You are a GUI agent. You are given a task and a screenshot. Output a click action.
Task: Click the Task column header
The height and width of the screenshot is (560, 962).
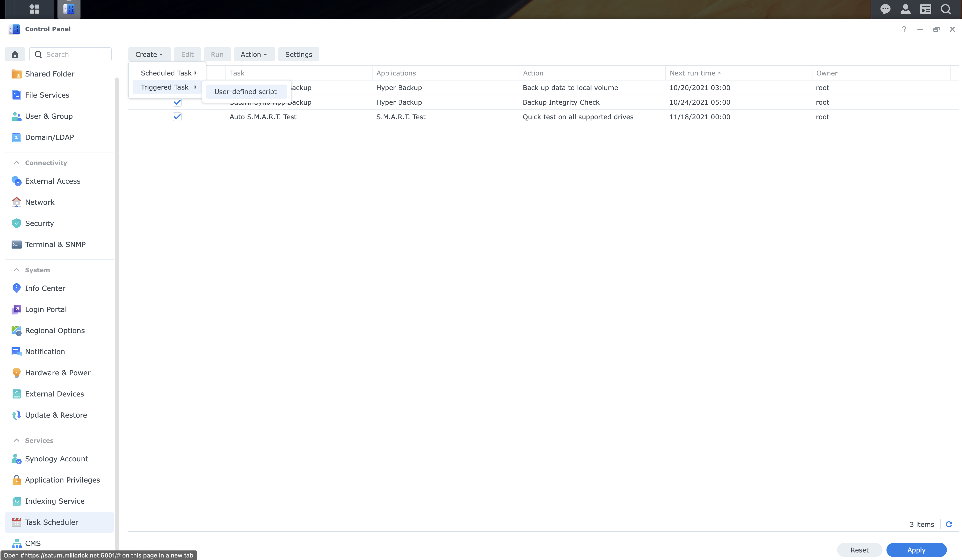click(299, 73)
